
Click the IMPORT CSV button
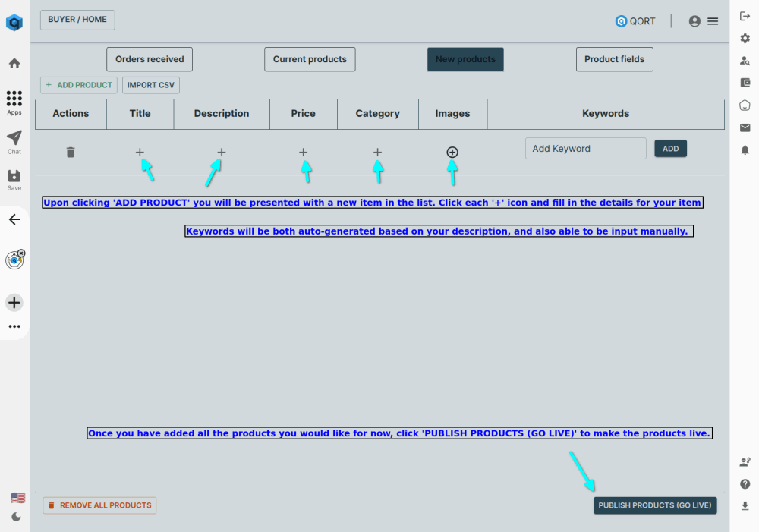click(x=151, y=85)
